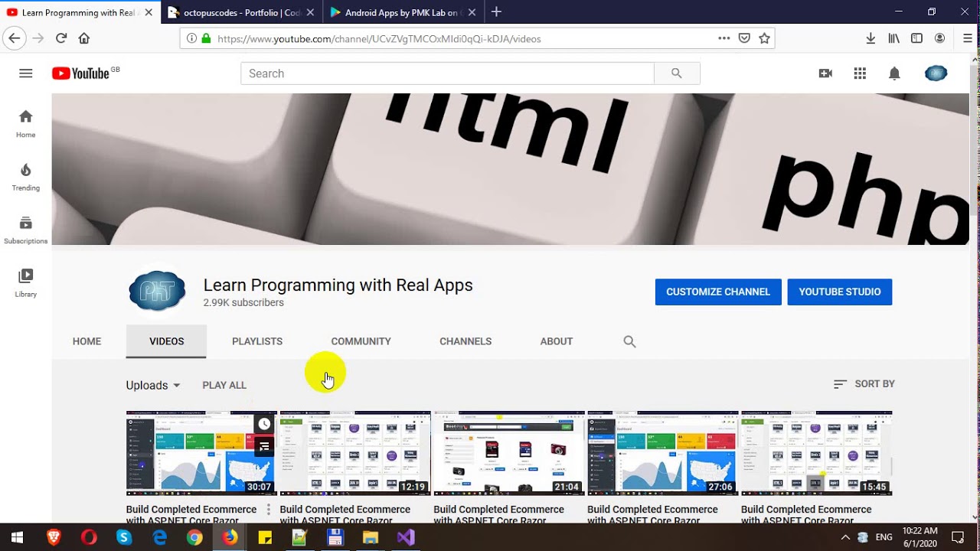
Task: Open a new browser tab
Action: pyautogui.click(x=496, y=12)
